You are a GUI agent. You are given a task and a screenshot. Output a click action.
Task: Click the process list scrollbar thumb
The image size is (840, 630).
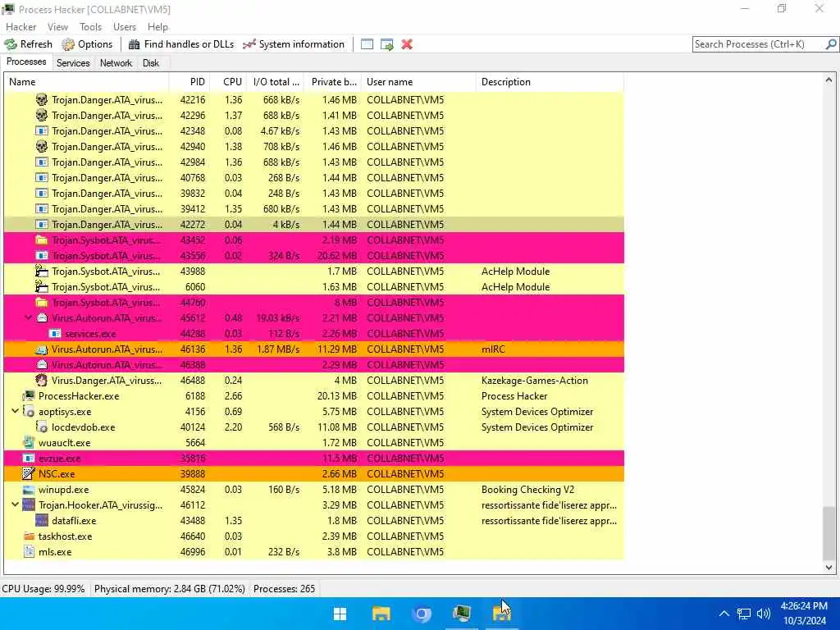tap(829, 533)
